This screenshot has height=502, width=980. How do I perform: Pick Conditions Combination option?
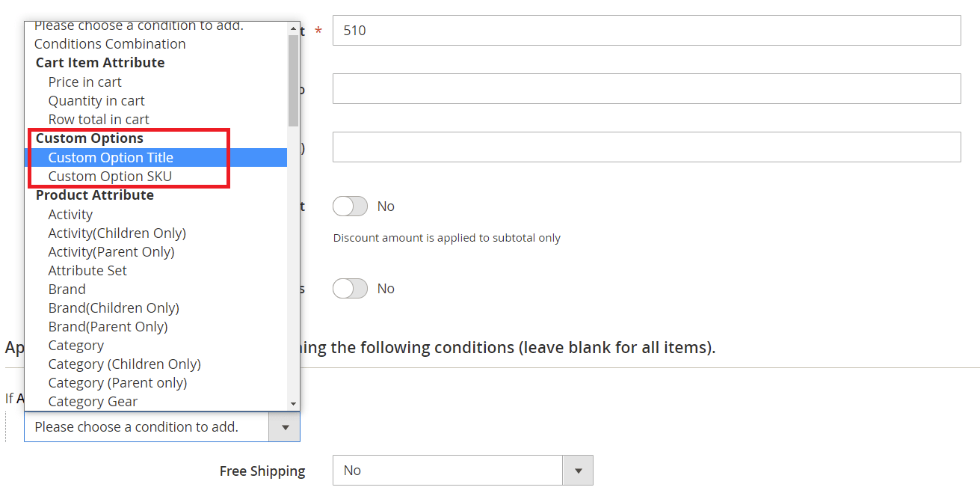(109, 43)
